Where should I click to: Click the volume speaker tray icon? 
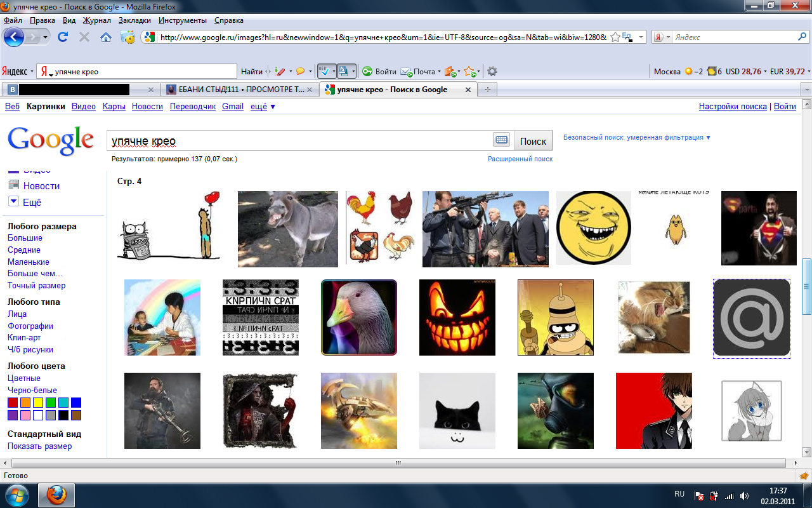tap(744, 496)
